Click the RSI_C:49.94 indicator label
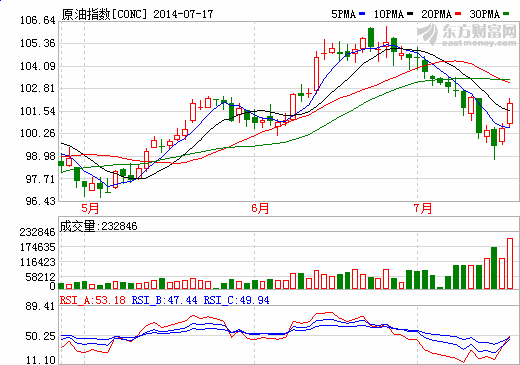Screen dimensions: 520x365 237,300
